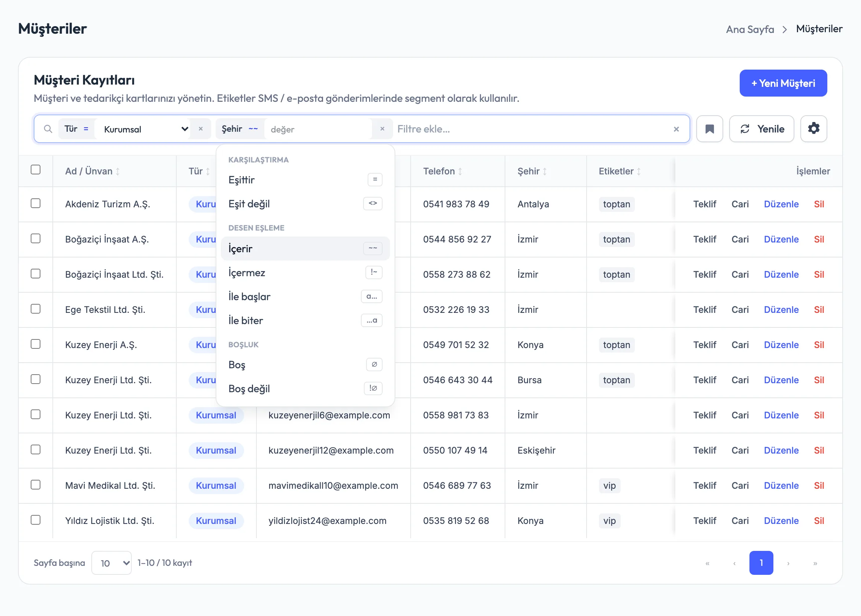Click the search magnifier icon in filter bar
This screenshot has height=616, width=861.
pos(48,129)
